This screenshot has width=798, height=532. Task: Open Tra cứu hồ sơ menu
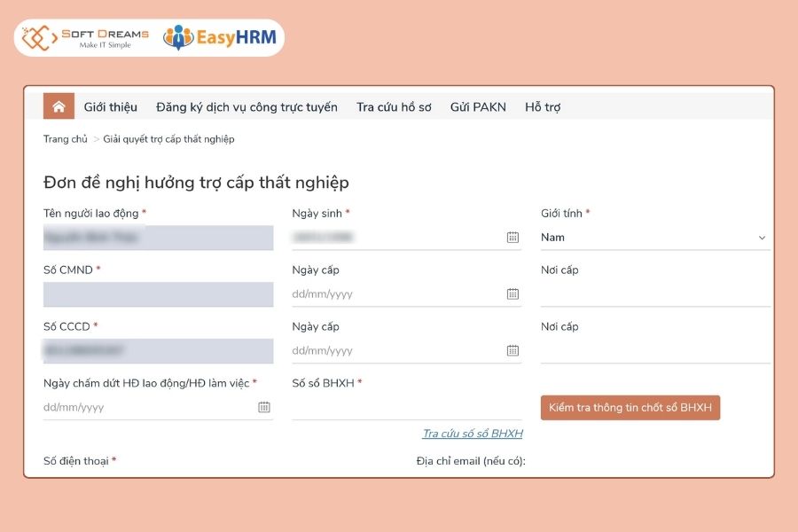[x=394, y=107]
